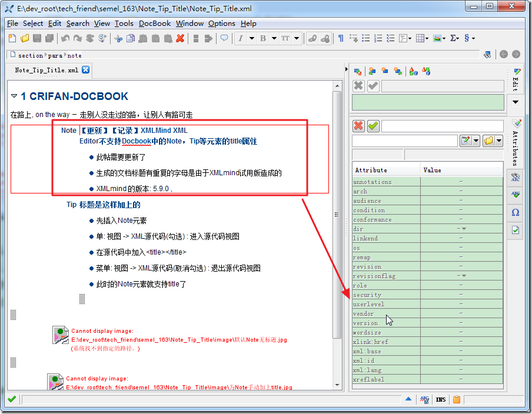The image size is (532, 414).
Task: Select 'para' in the node path bar
Action: coord(55,56)
